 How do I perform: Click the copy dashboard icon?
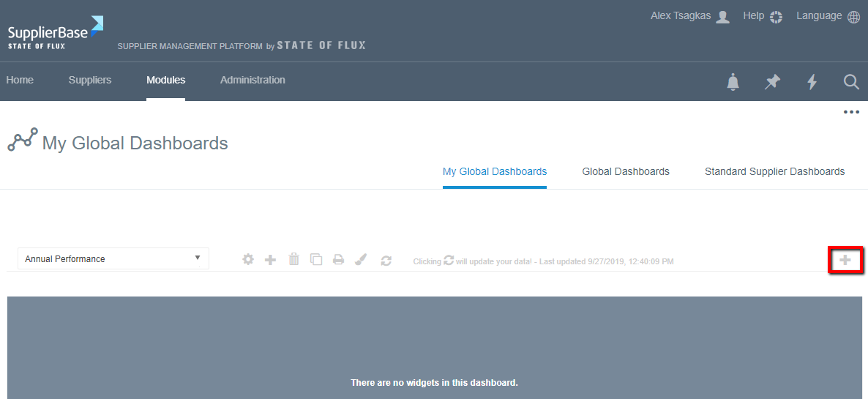(x=316, y=259)
